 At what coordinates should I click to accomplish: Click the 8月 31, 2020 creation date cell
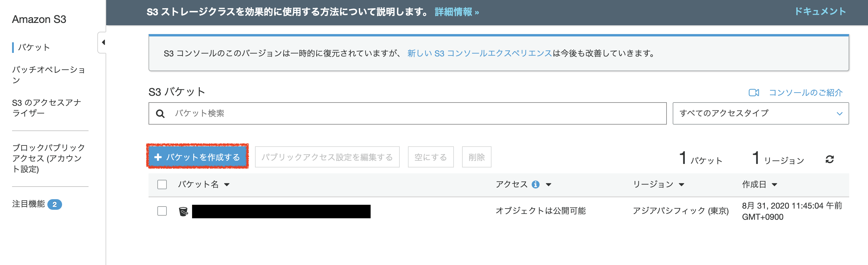coord(792,211)
